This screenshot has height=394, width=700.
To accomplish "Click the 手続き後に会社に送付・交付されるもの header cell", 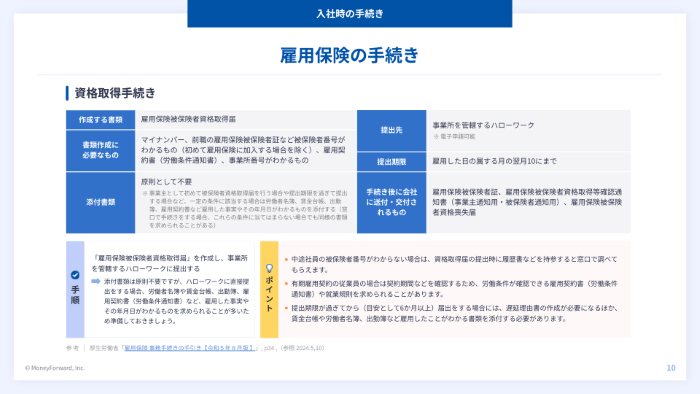I will (x=392, y=203).
